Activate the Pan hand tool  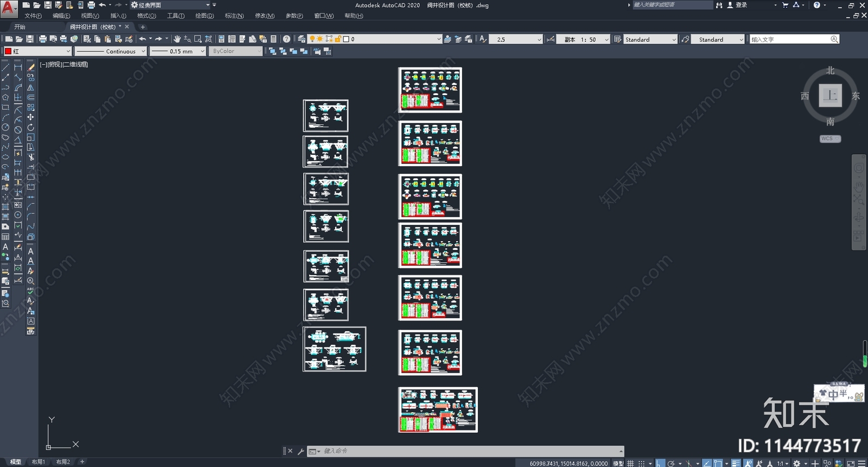click(x=177, y=39)
